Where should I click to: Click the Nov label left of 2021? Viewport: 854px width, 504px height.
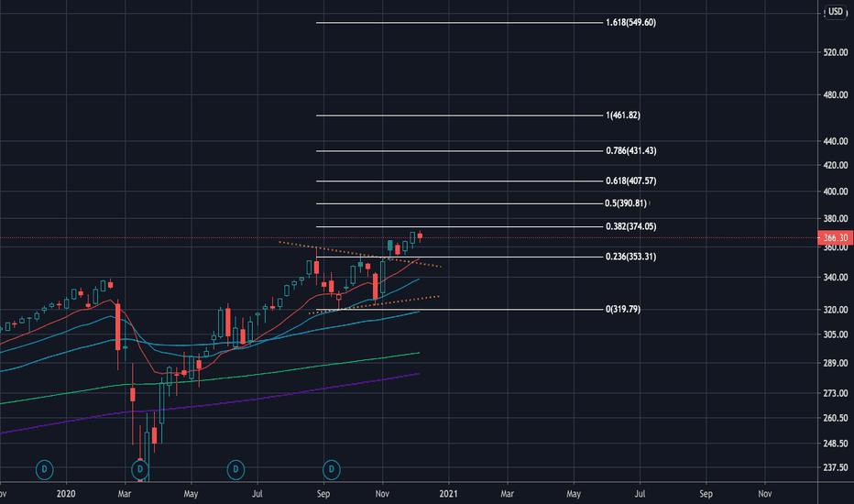tap(382, 494)
